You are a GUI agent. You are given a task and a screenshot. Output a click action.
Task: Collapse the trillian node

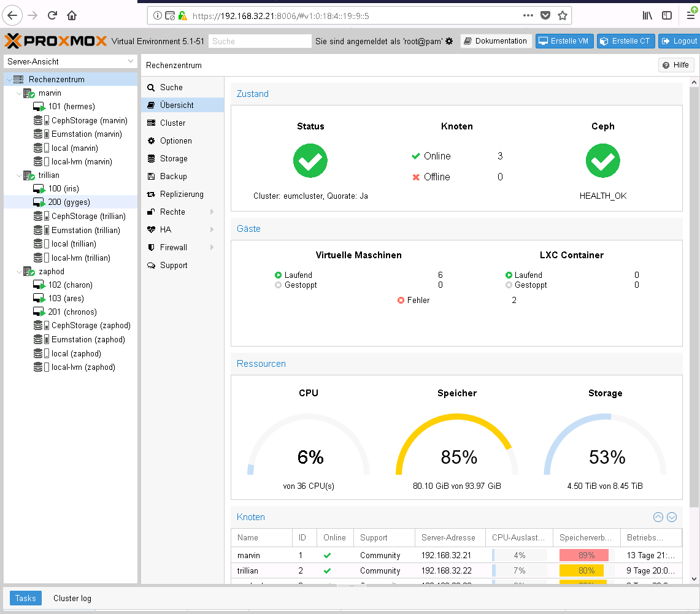(x=19, y=175)
